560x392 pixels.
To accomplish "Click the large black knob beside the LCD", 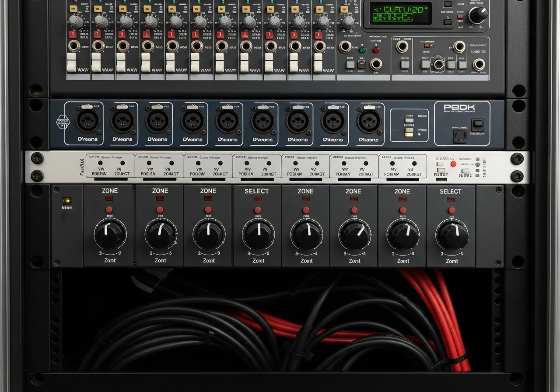I will [478, 15].
